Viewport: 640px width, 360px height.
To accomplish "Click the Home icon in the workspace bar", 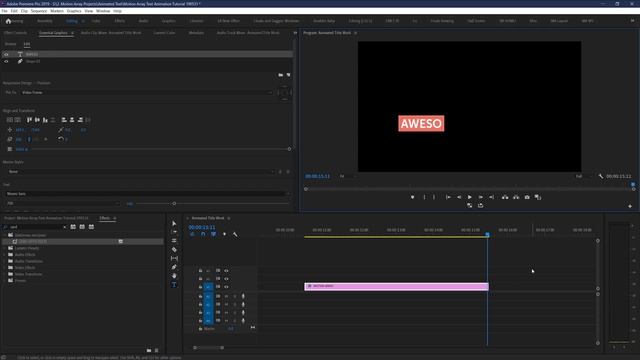I will coord(8,21).
